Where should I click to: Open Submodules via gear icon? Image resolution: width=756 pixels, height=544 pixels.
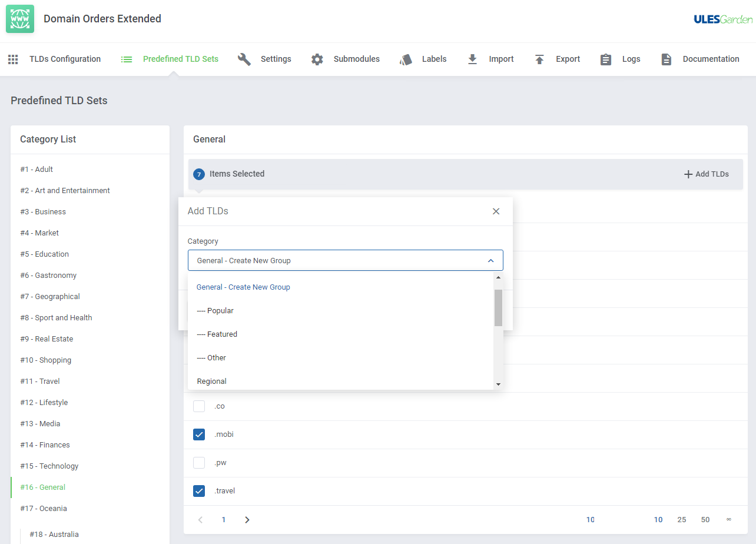(x=317, y=59)
